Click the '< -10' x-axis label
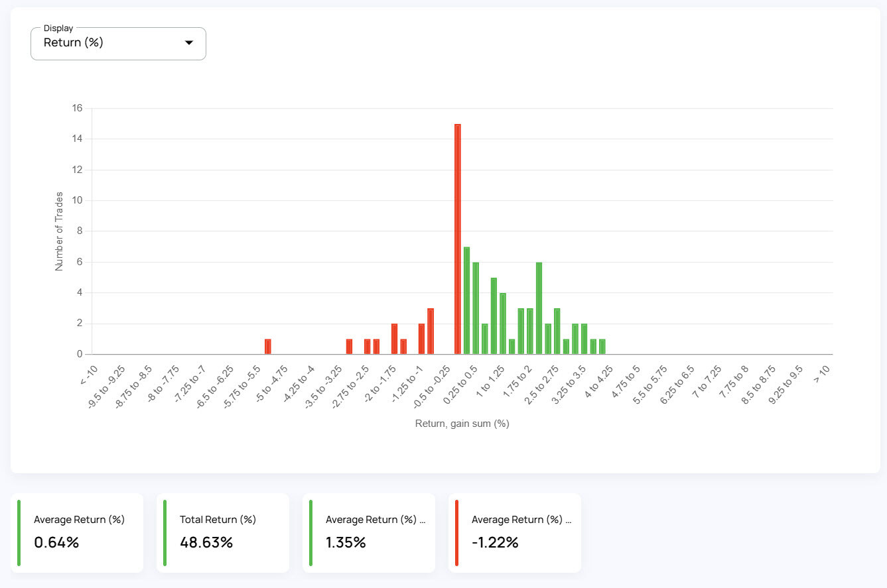 click(x=90, y=375)
